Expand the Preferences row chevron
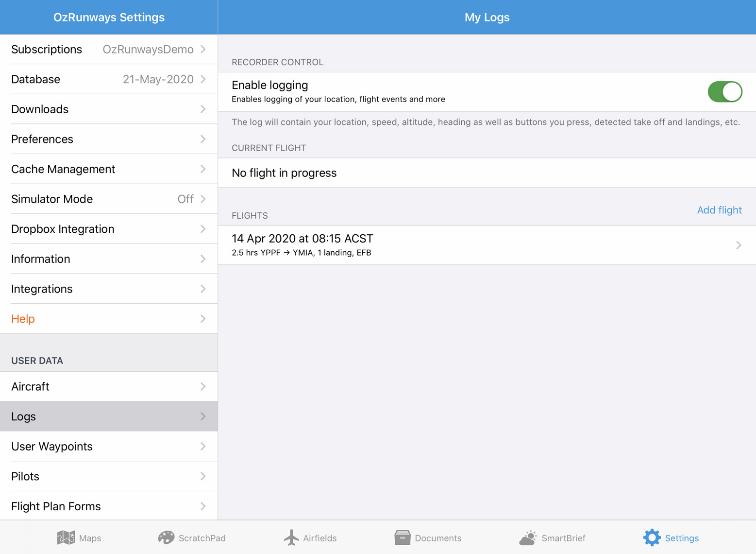The width and height of the screenshot is (756, 554). point(203,139)
